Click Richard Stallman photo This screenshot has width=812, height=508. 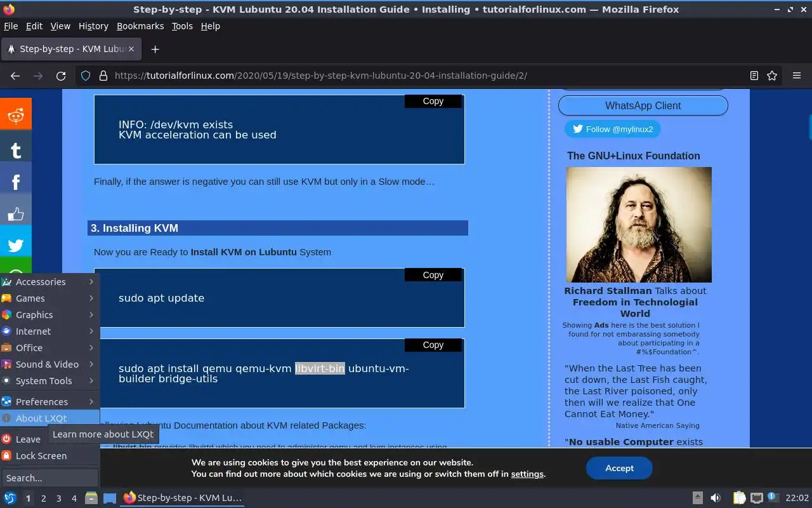[x=638, y=225]
